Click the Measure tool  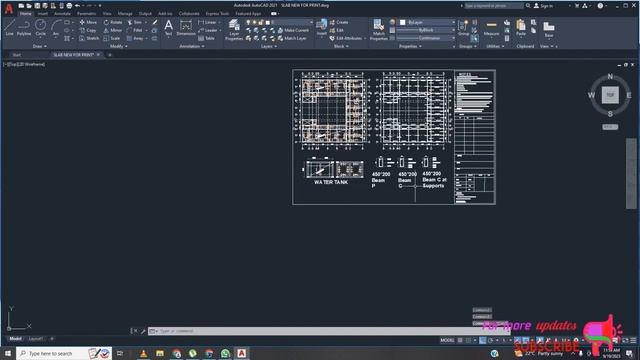point(491,28)
